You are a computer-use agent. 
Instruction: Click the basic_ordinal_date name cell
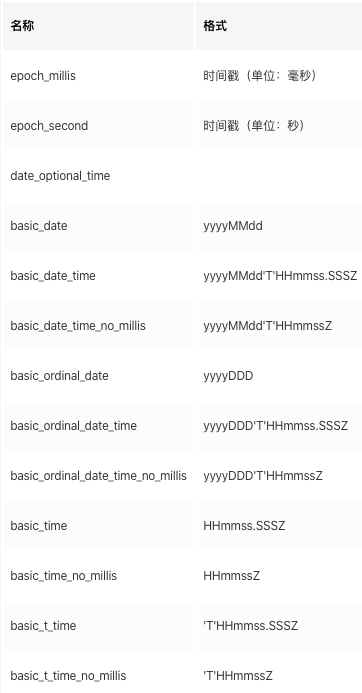pyautogui.click(x=59, y=376)
